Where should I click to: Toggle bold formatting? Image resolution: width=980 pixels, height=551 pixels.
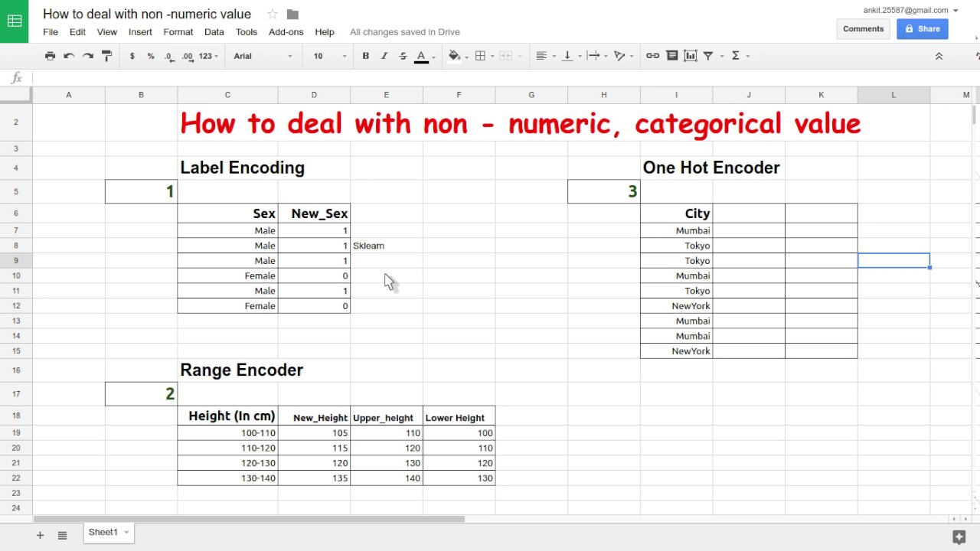tap(365, 56)
